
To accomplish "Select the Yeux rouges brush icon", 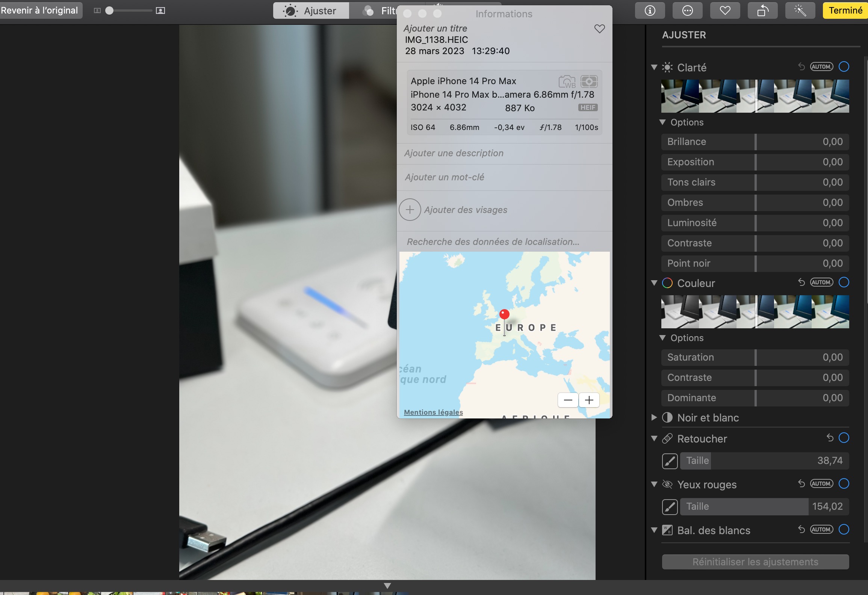I will (x=670, y=507).
